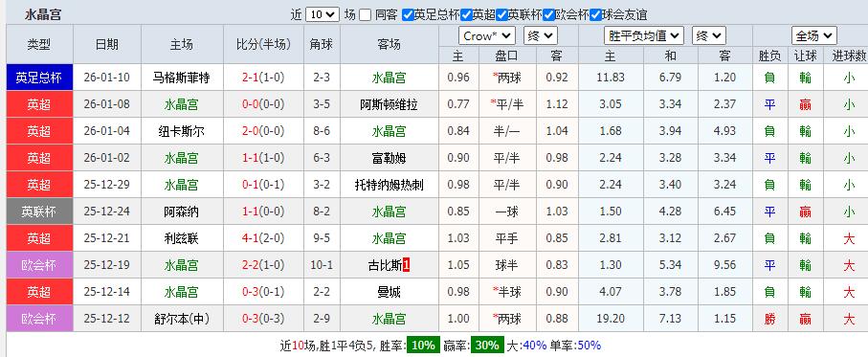The width and height of the screenshot is (868, 357).
Task: Open away team 古比斯
Action: coord(386,265)
